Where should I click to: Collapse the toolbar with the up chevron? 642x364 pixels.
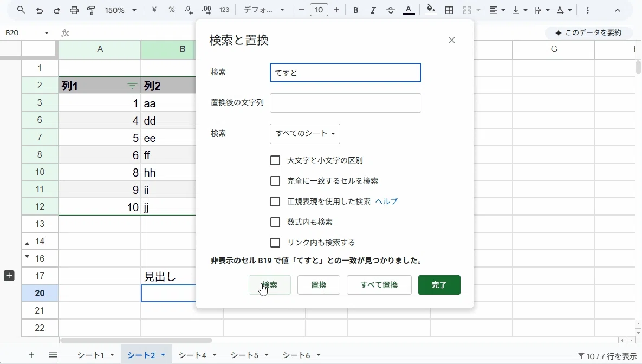618,10
